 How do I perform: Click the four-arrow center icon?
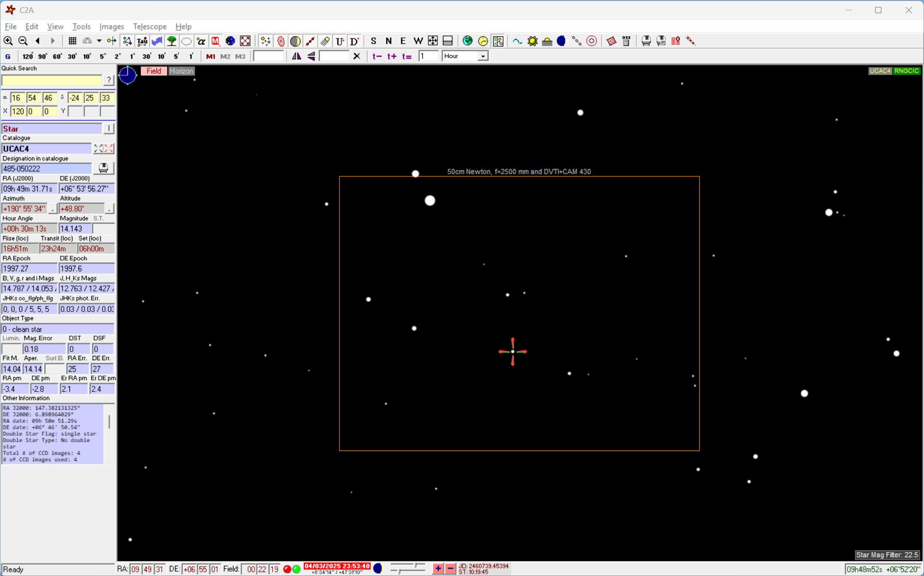pos(433,41)
